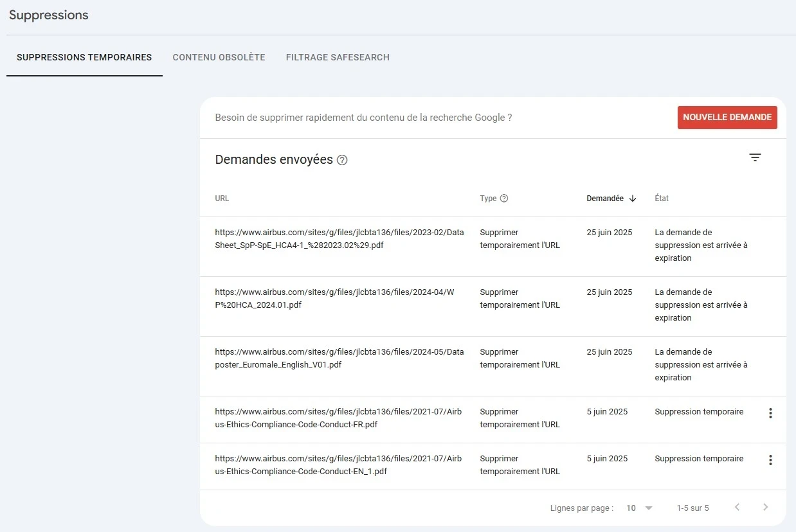Click the État column header
Image resolution: width=796 pixels, height=532 pixels.
[662, 198]
